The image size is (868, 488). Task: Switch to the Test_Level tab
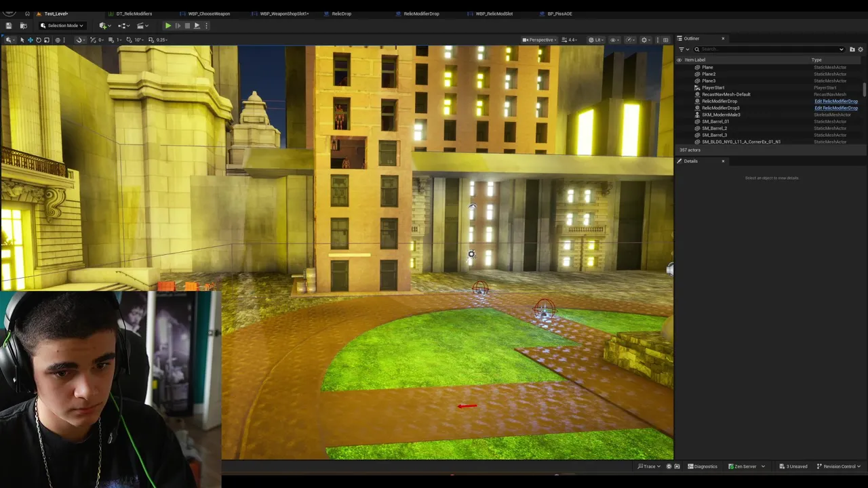click(56, 14)
